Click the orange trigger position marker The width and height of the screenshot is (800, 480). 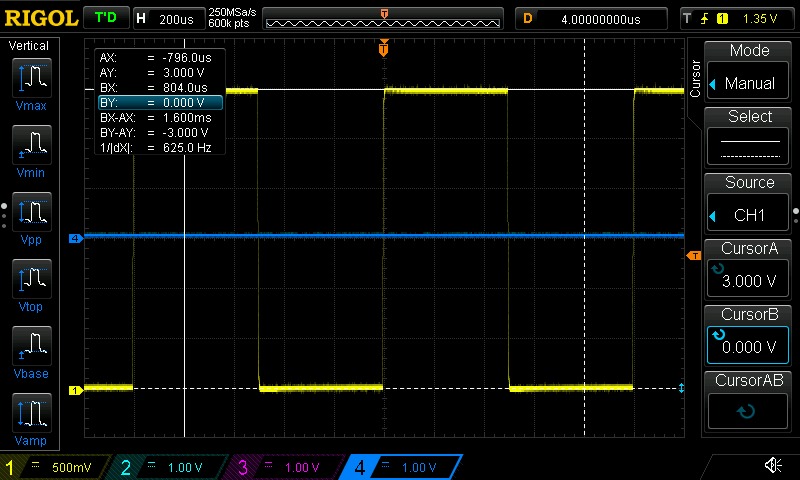coord(383,48)
